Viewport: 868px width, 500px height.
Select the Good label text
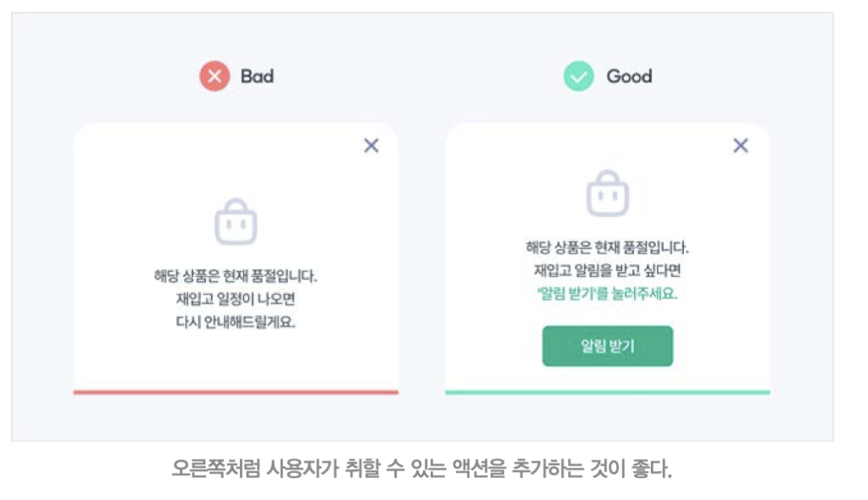(x=630, y=76)
